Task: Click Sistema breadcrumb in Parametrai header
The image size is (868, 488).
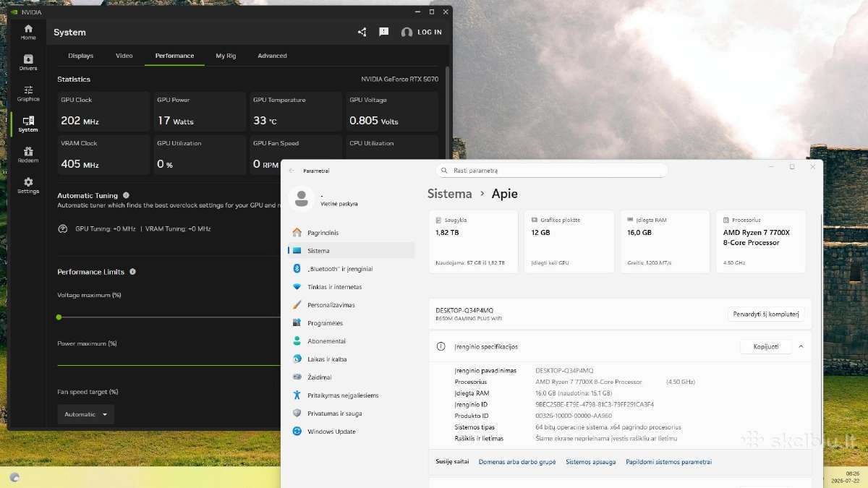Action: coord(449,194)
